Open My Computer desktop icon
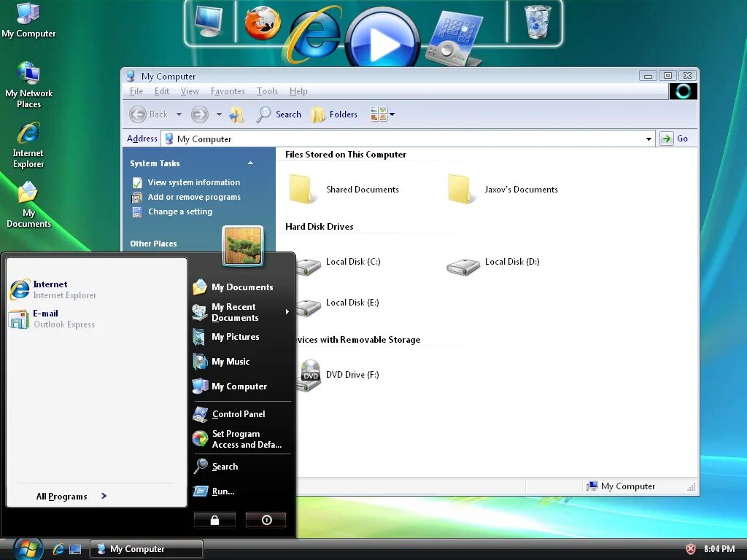Image resolution: width=747 pixels, height=560 pixels. point(28,20)
